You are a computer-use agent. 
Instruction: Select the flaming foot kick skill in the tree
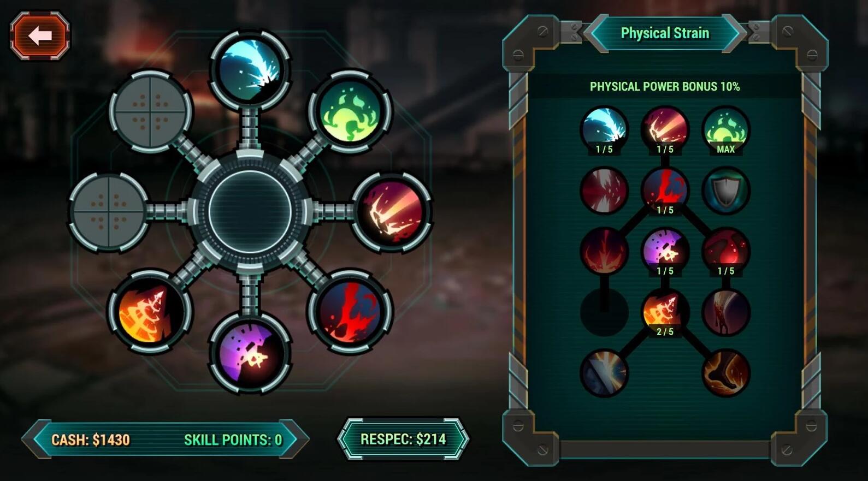(x=725, y=373)
